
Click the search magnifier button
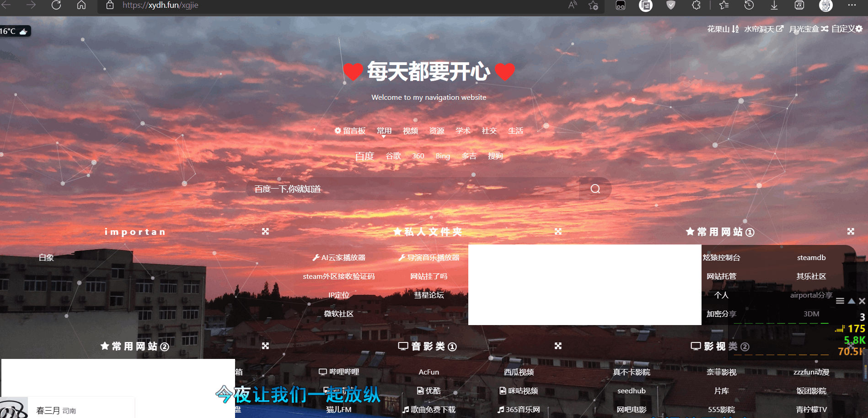coord(595,189)
